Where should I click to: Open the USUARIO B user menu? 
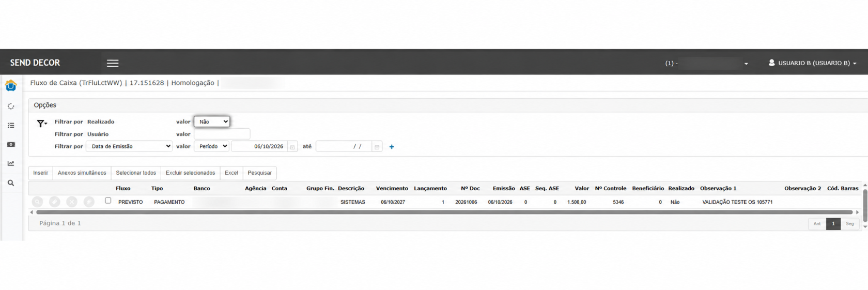coord(812,63)
